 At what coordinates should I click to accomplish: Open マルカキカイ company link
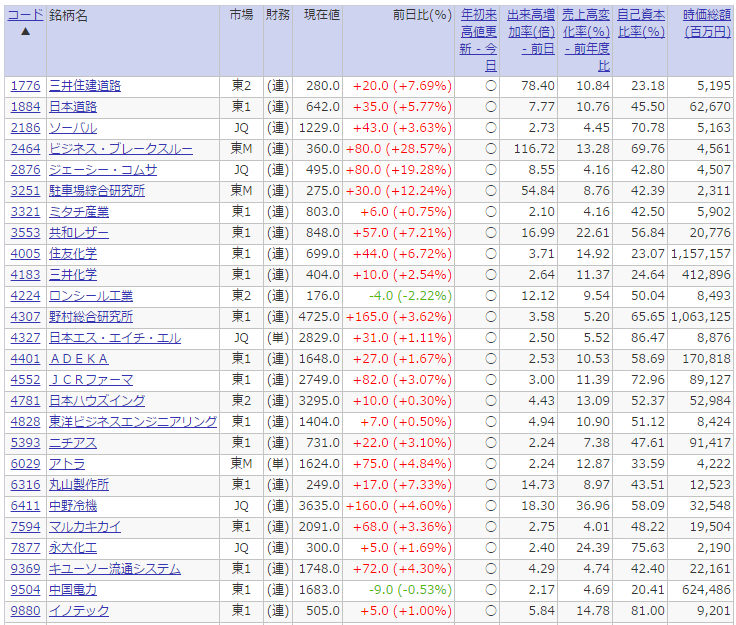[85, 527]
